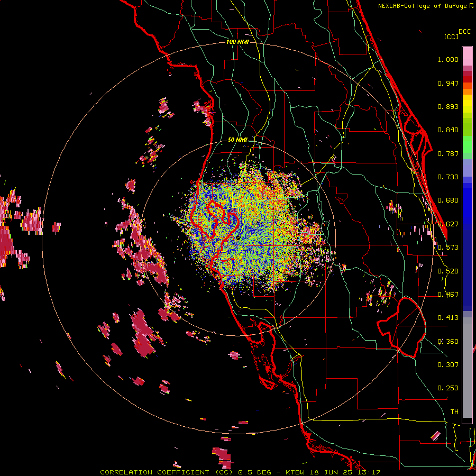The height and width of the screenshot is (476, 476).
Task: Select the 0.680 scale value
Action: [448, 200]
